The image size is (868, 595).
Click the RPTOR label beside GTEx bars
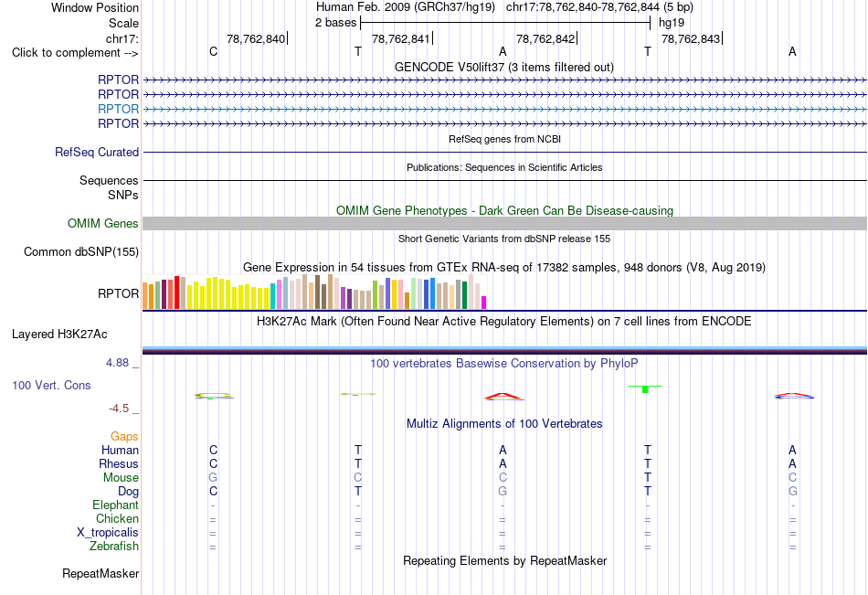pos(118,293)
